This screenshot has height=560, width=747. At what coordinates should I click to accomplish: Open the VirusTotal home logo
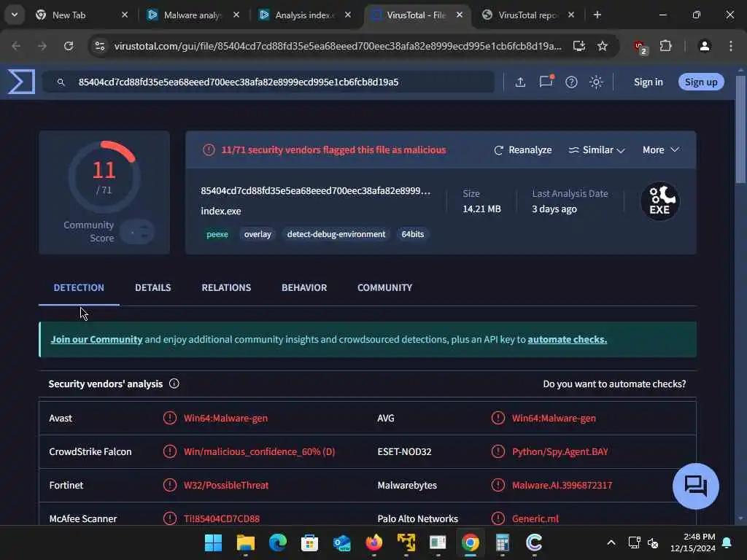[21, 82]
